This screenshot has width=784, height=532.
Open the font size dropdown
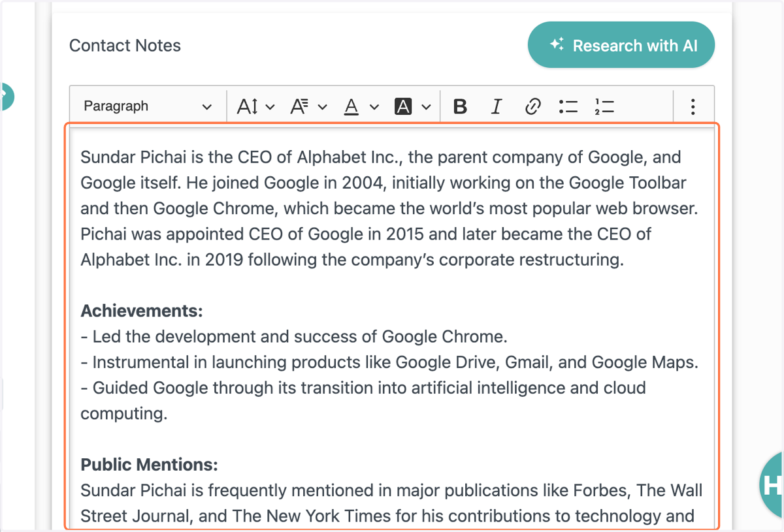[255, 106]
